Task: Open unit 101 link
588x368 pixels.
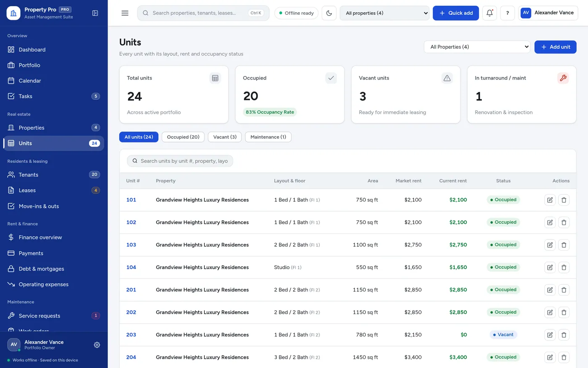Action: [x=131, y=200]
